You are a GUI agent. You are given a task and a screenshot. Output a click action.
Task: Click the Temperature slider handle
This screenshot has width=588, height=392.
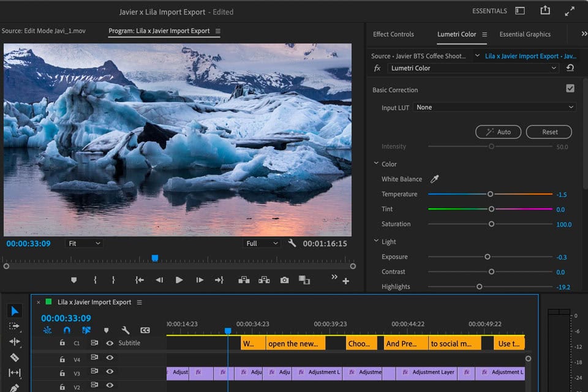click(x=490, y=194)
